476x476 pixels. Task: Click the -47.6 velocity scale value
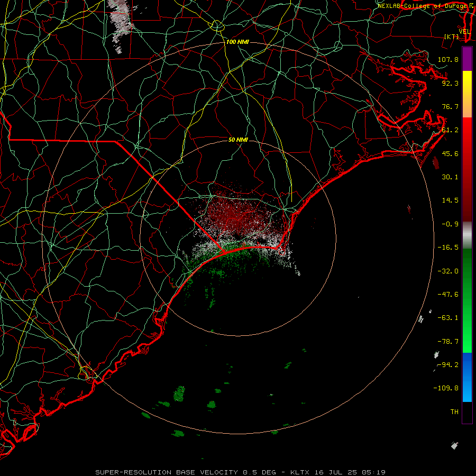(448, 295)
